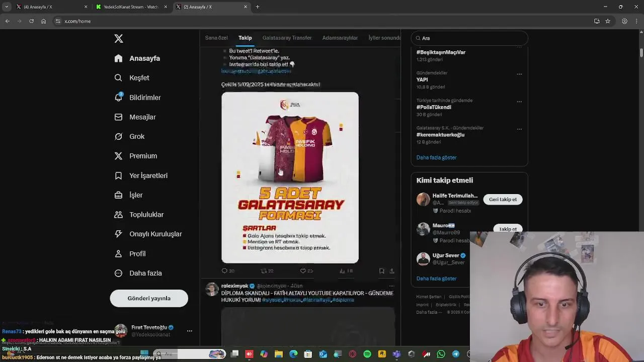Open Keşfet search in the sidebar
Viewport: 644px width, 362px height.
[132, 78]
